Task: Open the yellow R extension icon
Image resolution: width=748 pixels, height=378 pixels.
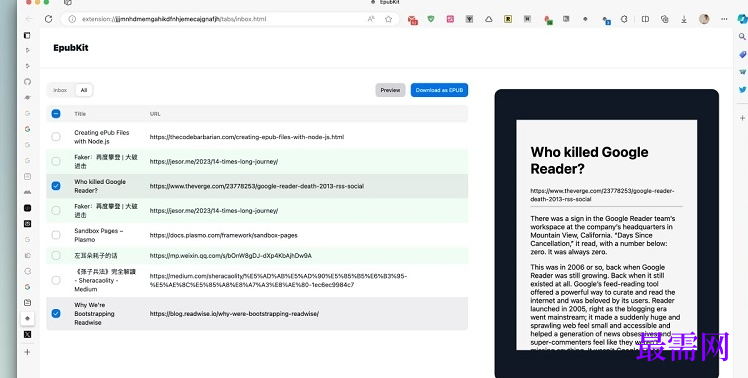Action: tap(508, 19)
